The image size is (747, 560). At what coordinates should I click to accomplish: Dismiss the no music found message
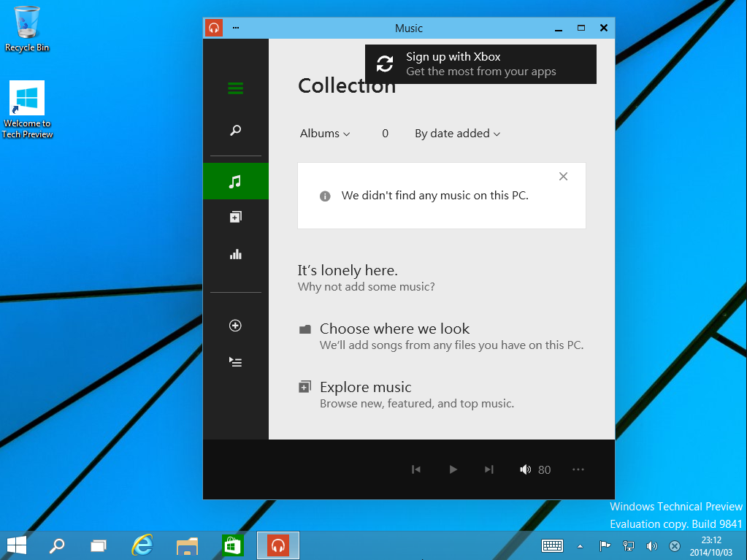(x=563, y=177)
